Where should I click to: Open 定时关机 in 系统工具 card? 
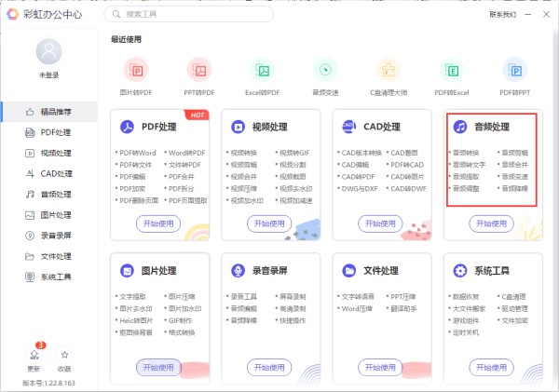466,332
